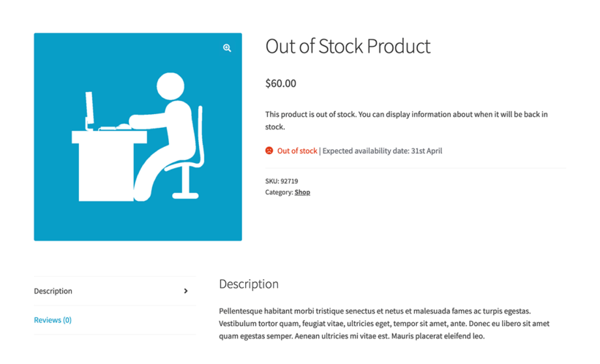
Task: Click the white desk in product image
Action: tap(102, 164)
